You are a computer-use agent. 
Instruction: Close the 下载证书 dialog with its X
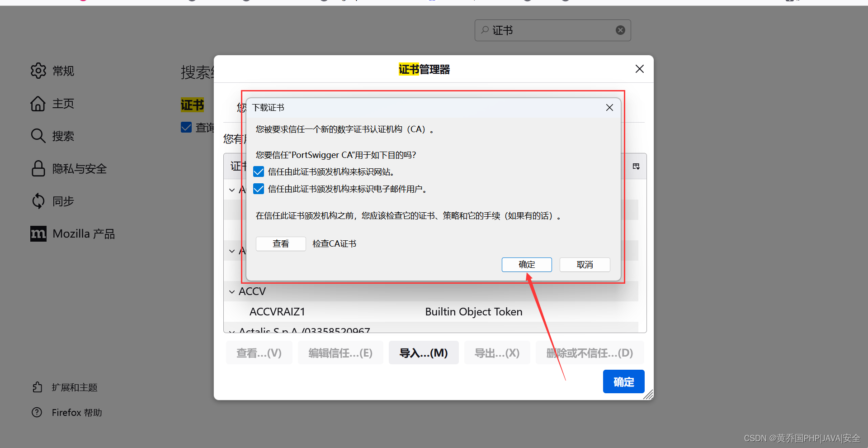pyautogui.click(x=609, y=108)
